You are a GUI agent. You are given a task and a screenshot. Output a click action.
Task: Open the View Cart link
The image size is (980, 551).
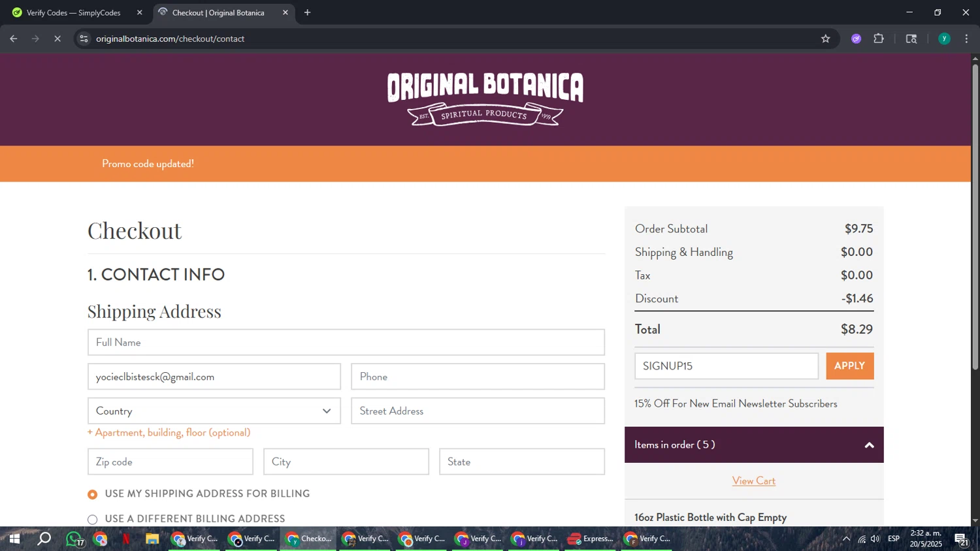[x=754, y=480]
